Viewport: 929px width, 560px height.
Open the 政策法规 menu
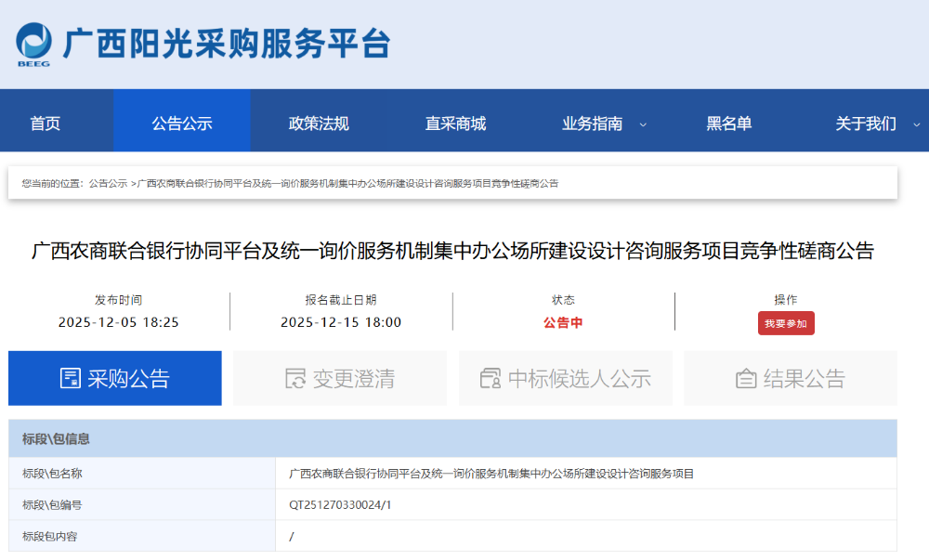[319, 124]
